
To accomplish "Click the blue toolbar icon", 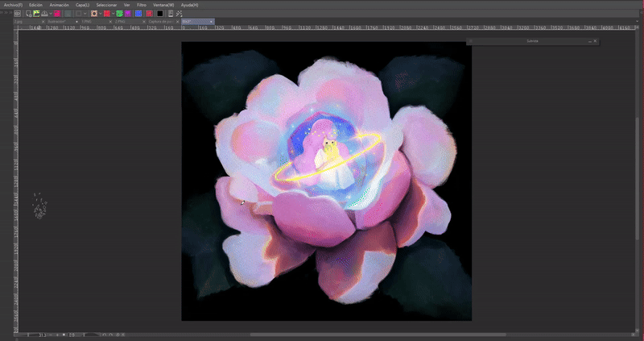I will pyautogui.click(x=138, y=14).
